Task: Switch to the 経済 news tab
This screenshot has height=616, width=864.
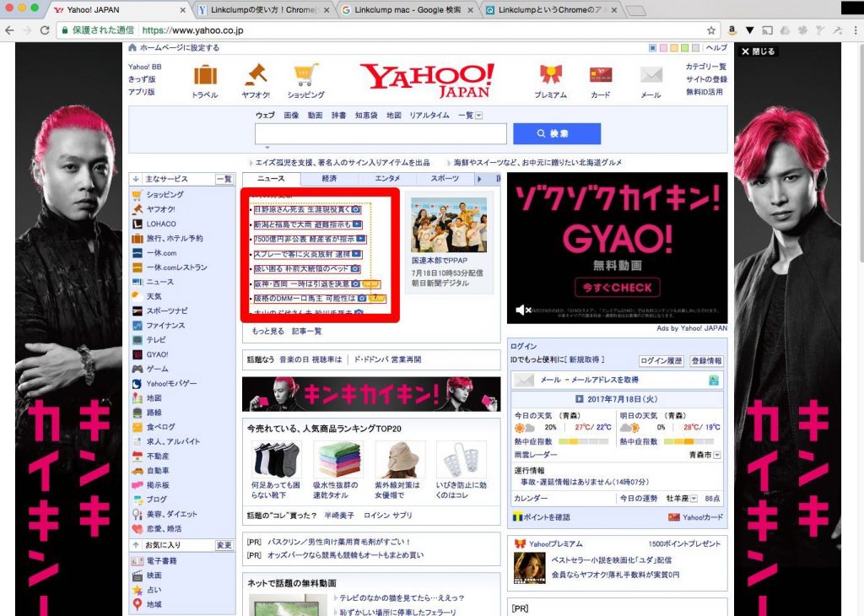Action: (329, 179)
